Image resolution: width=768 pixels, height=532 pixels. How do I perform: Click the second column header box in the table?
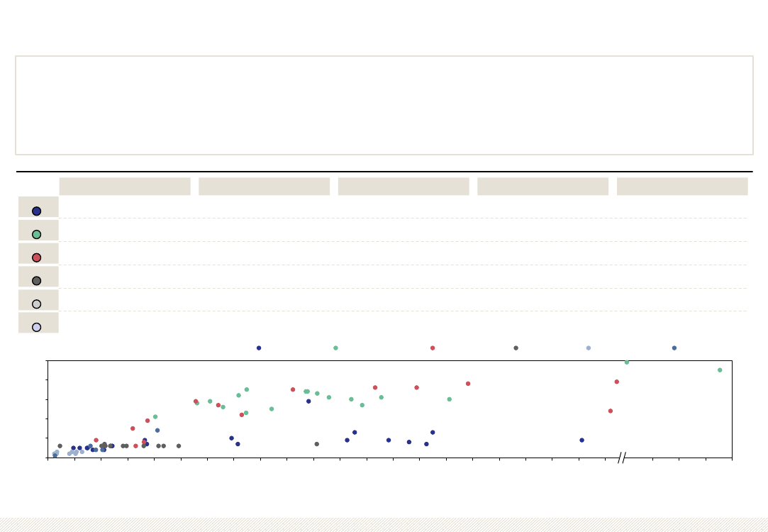264,187
